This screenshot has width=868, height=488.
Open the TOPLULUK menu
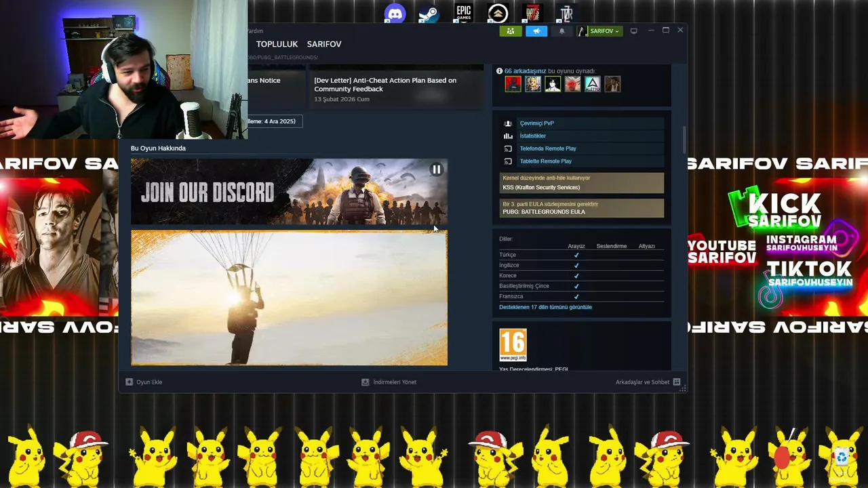click(x=277, y=44)
